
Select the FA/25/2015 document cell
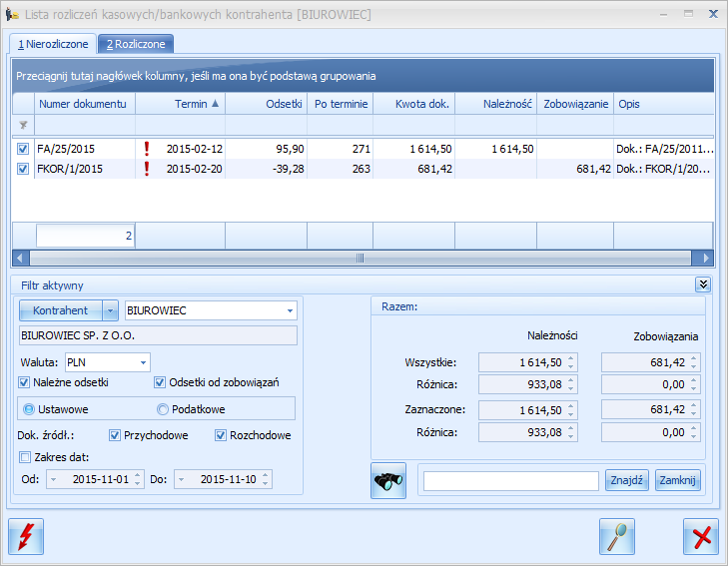(85, 149)
